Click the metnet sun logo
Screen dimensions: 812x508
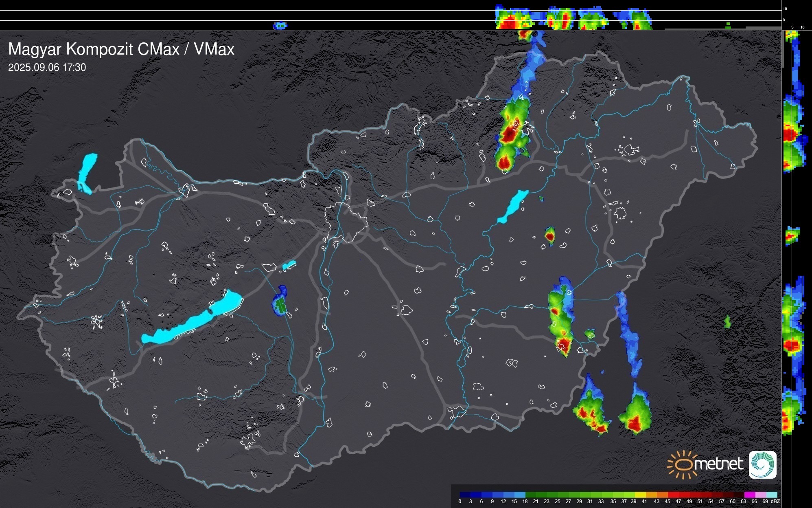(x=683, y=464)
